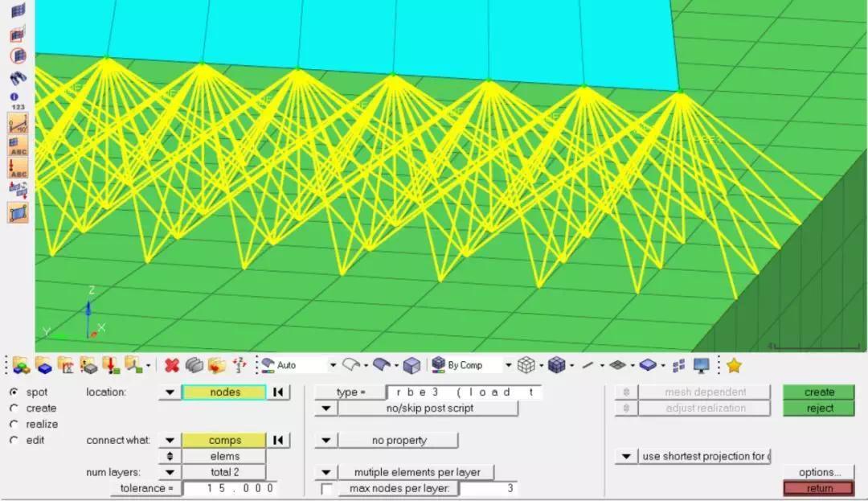Open dropdown next to no property
Image resolution: width=868 pixels, height=501 pixels.
pos(326,440)
